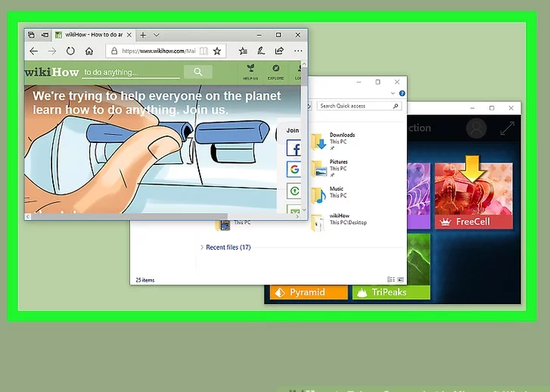
Task: Join wikiHow with Google button
Action: 294,170
